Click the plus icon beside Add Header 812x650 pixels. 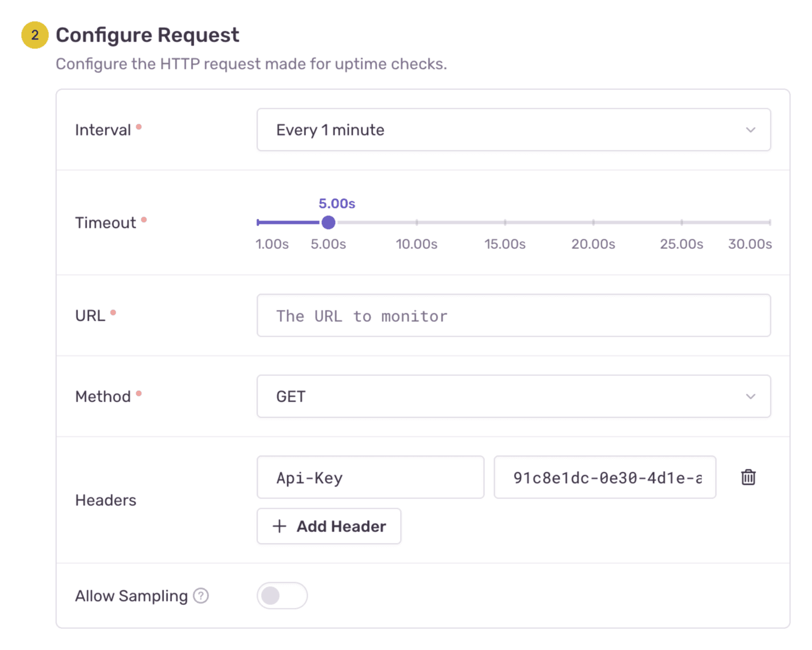click(x=279, y=526)
